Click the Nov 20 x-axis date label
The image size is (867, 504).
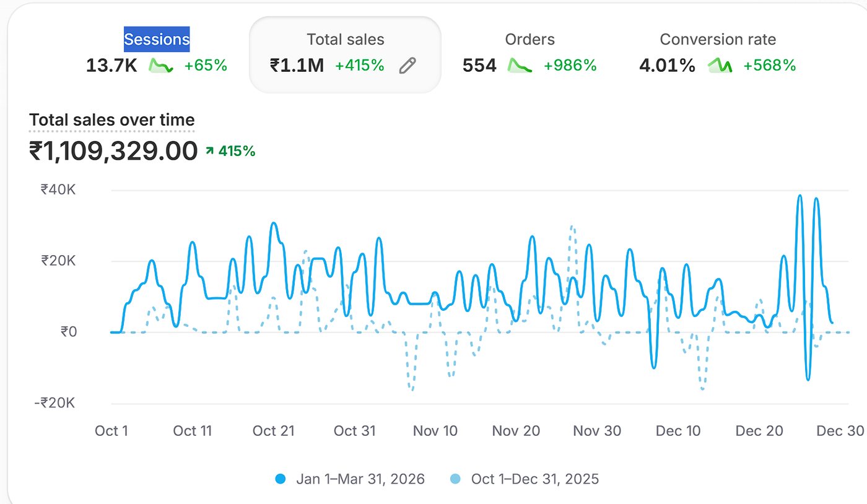coord(516,431)
